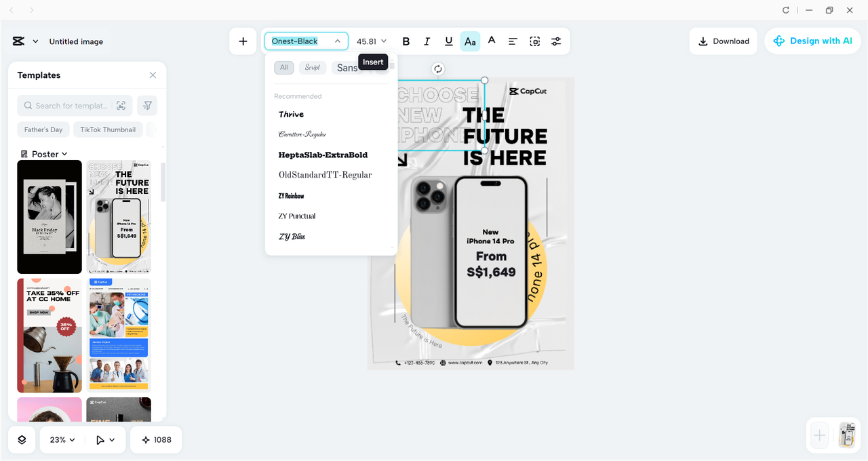Click the text case Aa icon
This screenshot has height=461, width=868.
point(470,41)
